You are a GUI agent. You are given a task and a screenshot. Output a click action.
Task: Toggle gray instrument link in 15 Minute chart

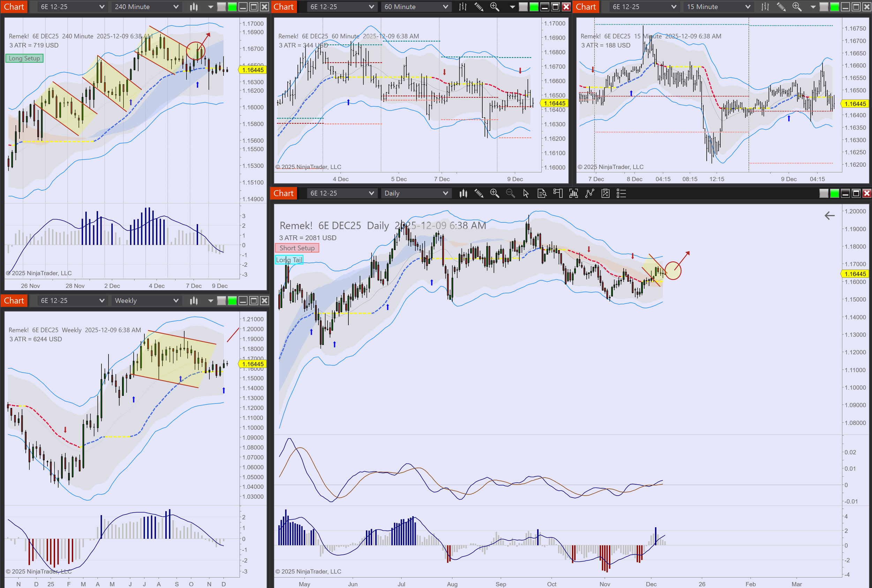[x=824, y=7]
